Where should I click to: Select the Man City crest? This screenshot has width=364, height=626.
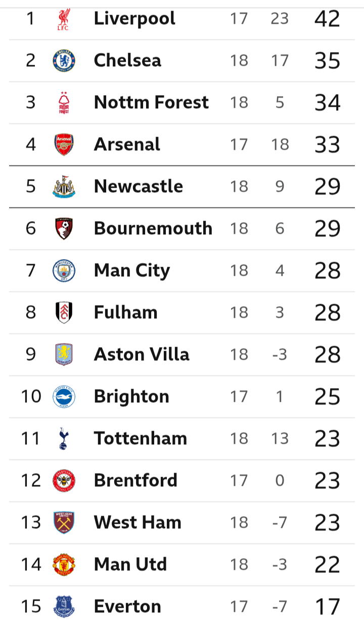64,271
